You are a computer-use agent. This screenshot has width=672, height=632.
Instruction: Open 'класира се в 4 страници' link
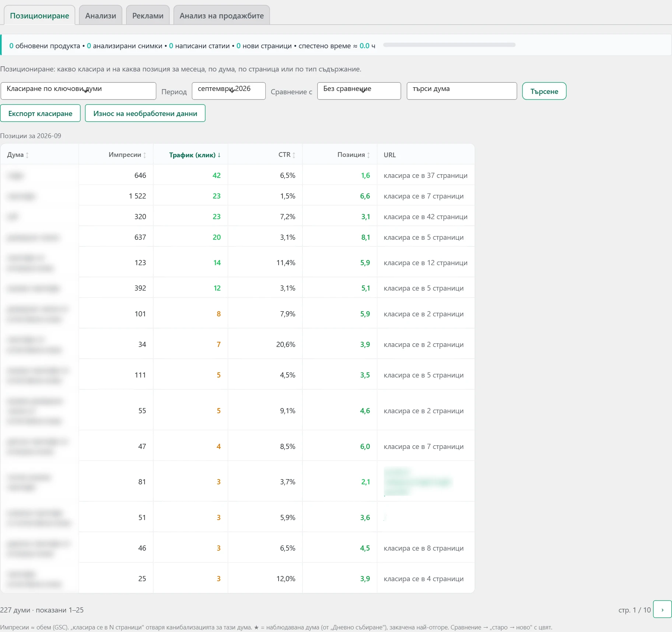click(x=424, y=579)
